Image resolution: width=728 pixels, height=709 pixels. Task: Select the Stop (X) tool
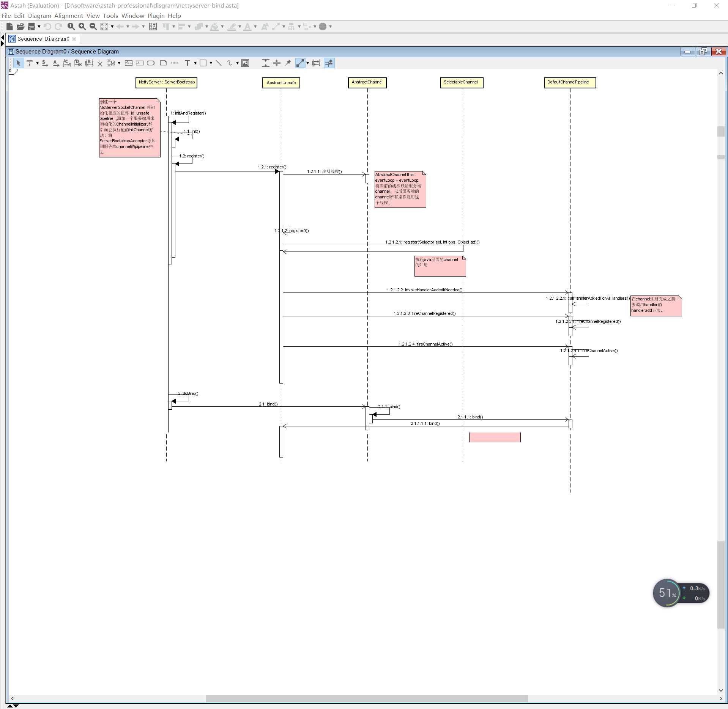pyautogui.click(x=100, y=63)
